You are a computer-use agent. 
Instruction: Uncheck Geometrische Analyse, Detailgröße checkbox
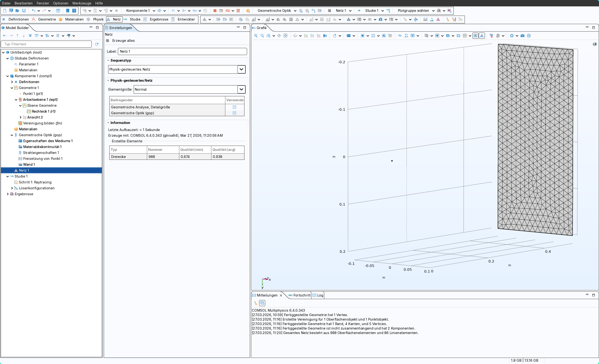[234, 107]
